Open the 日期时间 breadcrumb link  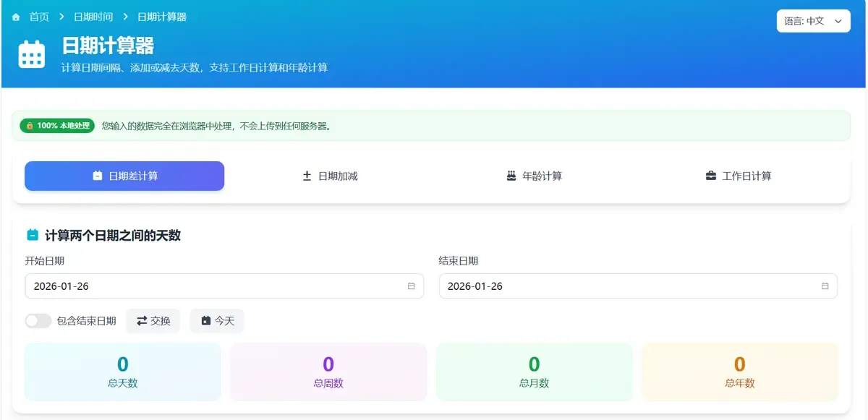[94, 16]
